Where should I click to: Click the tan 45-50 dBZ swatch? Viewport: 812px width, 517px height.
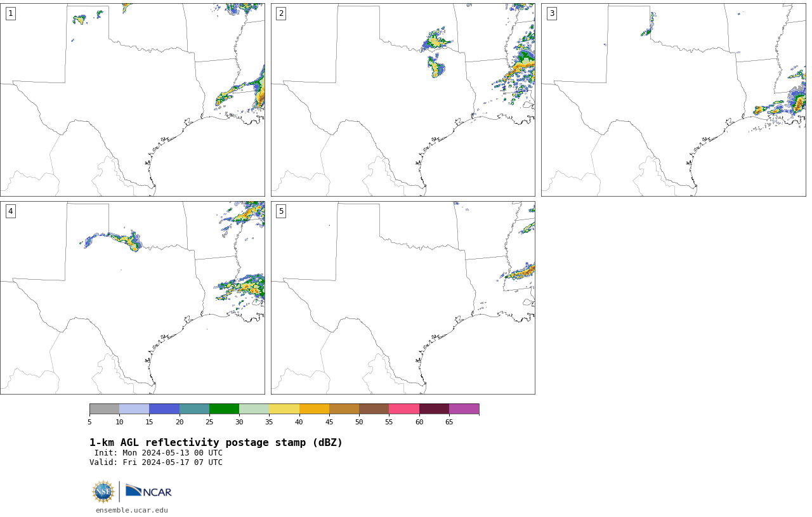[344, 409]
